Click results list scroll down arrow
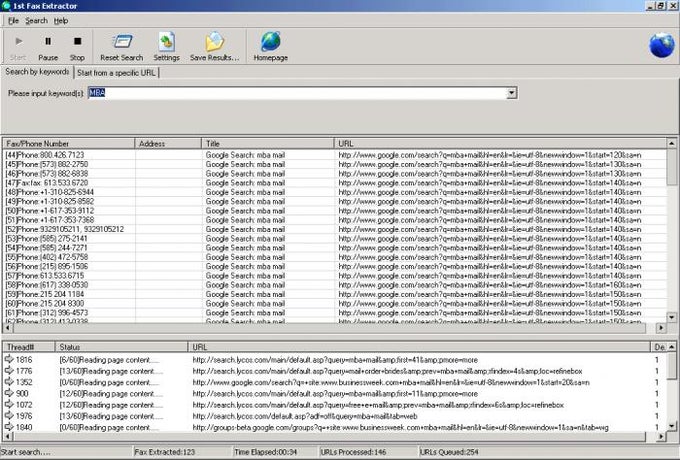680x460 pixels. coord(671,317)
